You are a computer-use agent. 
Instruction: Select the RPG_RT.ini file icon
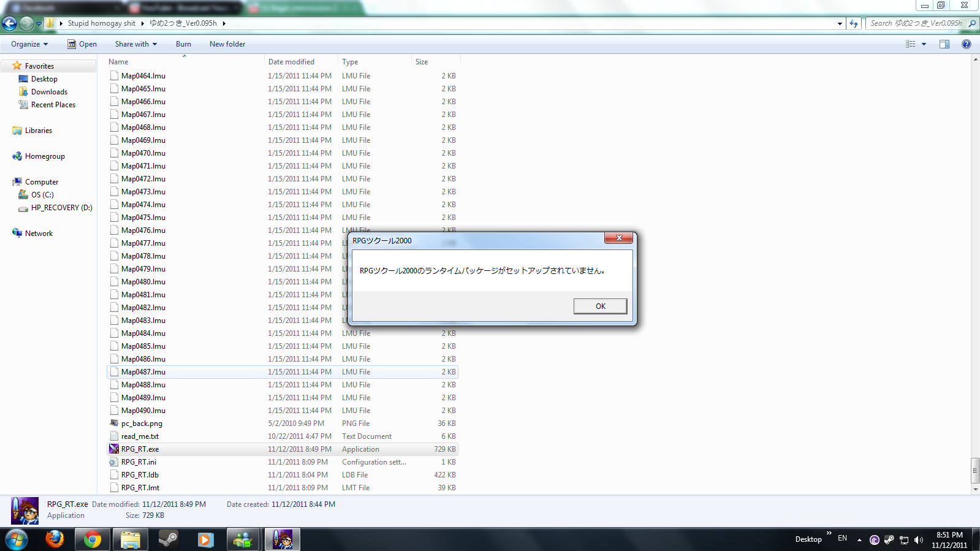114,462
